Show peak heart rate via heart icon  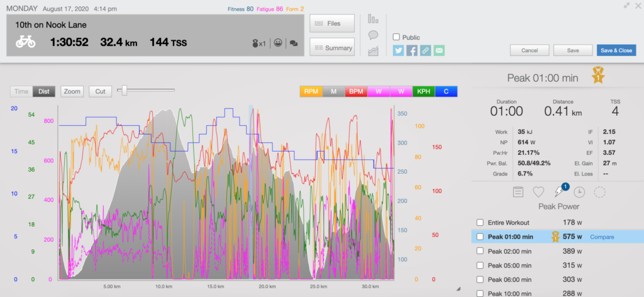point(538,192)
